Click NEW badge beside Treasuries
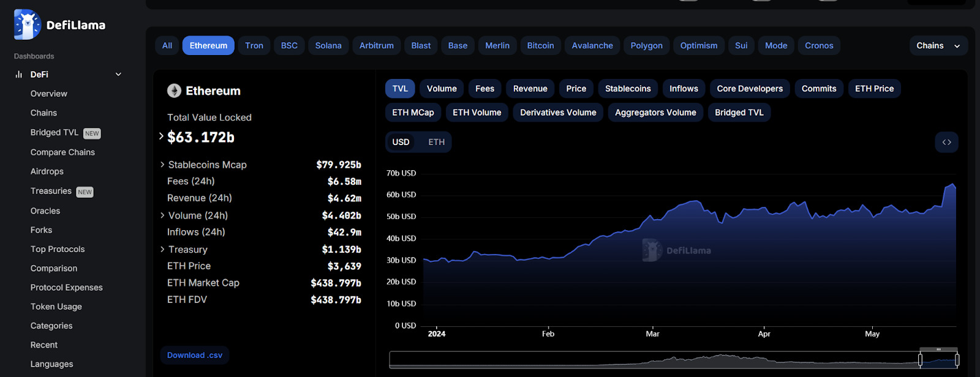 click(x=85, y=192)
